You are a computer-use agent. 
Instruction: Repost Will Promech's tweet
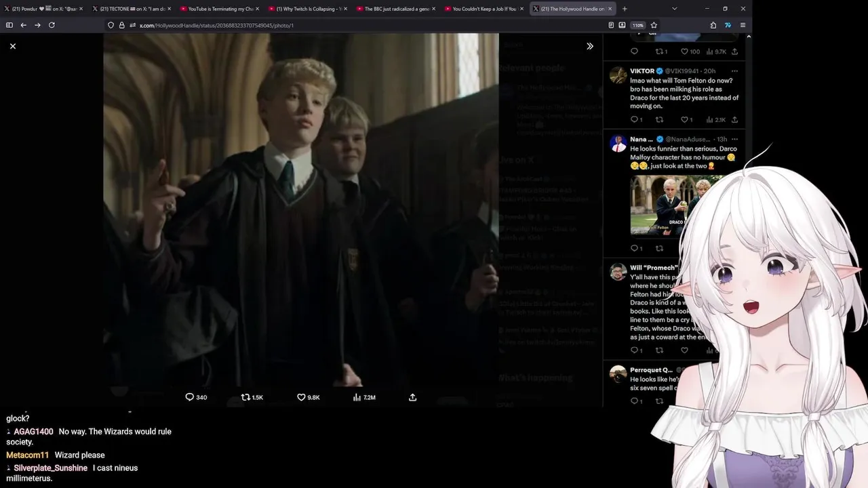point(659,350)
